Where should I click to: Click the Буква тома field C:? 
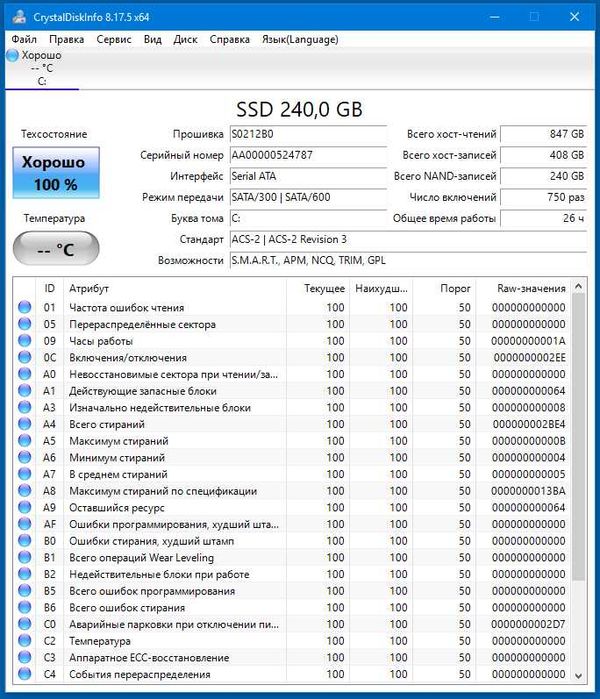(308, 218)
